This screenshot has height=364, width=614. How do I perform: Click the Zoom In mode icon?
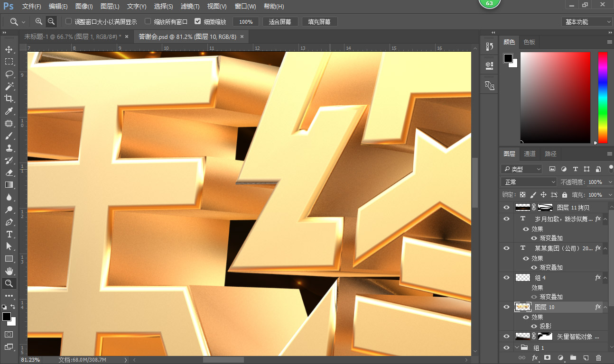[39, 21]
